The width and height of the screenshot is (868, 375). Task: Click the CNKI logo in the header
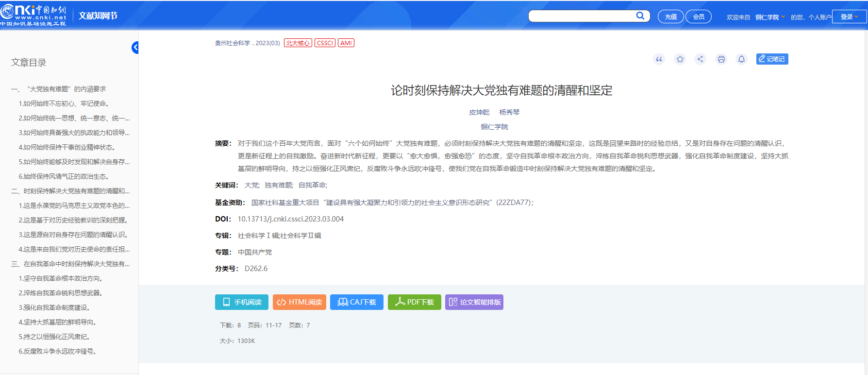(x=33, y=16)
